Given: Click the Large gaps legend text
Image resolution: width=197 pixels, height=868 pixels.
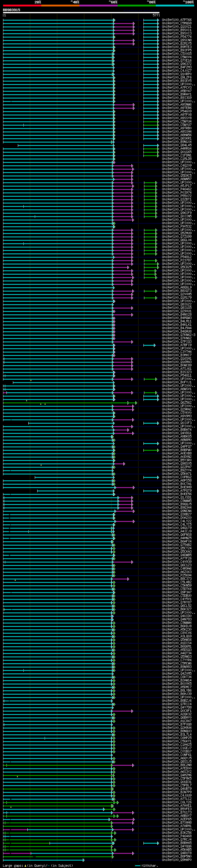Looking at the screenshot, I should pyautogui.click(x=38, y=865).
